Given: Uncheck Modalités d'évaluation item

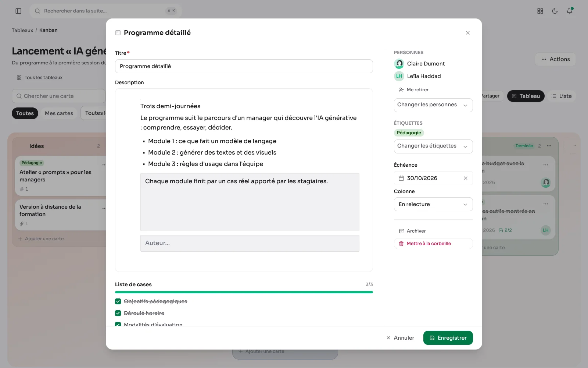Looking at the screenshot, I should pos(118,325).
